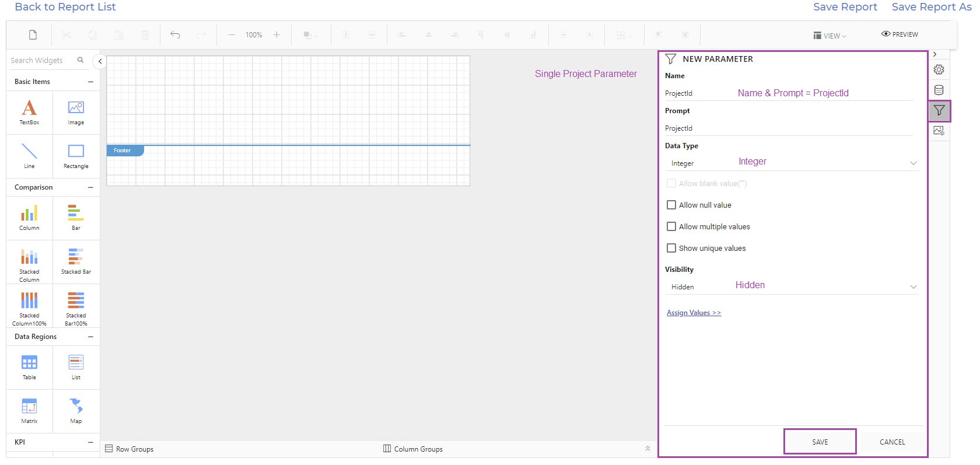This screenshot has height=465, width=980.
Task: Select the TextBox widget
Action: [x=29, y=113]
